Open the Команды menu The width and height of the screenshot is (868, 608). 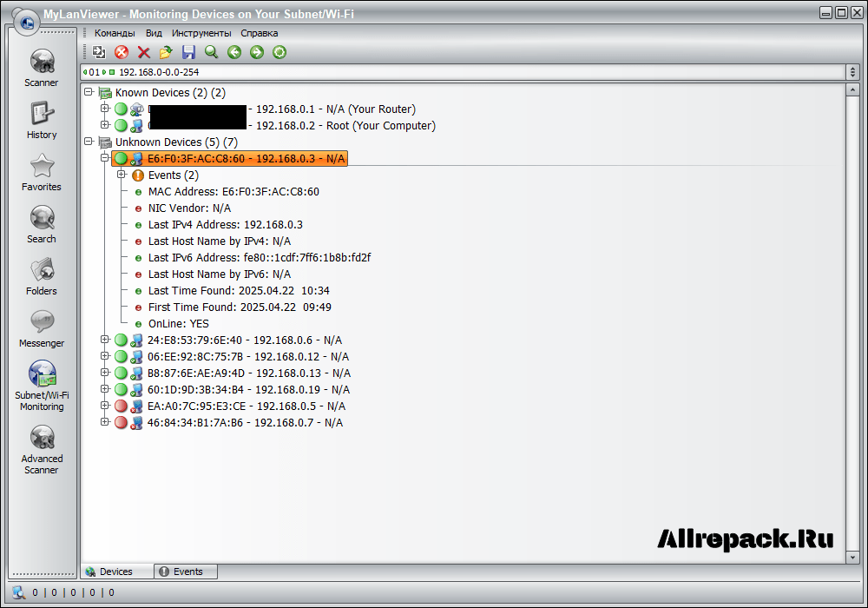tap(115, 33)
